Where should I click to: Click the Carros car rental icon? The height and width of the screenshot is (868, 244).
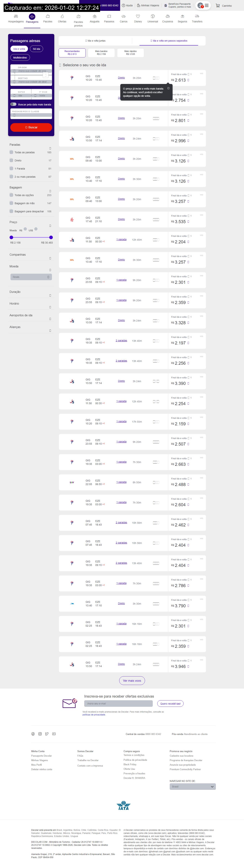124,16
